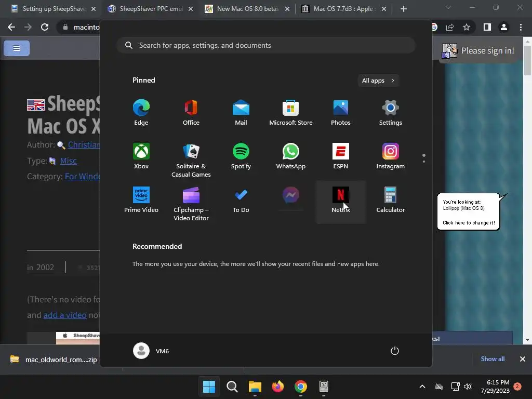Bookmark this page with the star
Screen dimensions: 532x399
coord(467,27)
